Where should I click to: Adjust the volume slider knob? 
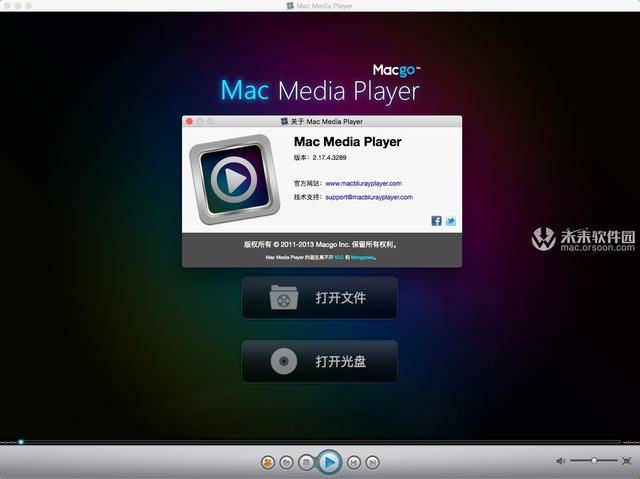[594, 461]
